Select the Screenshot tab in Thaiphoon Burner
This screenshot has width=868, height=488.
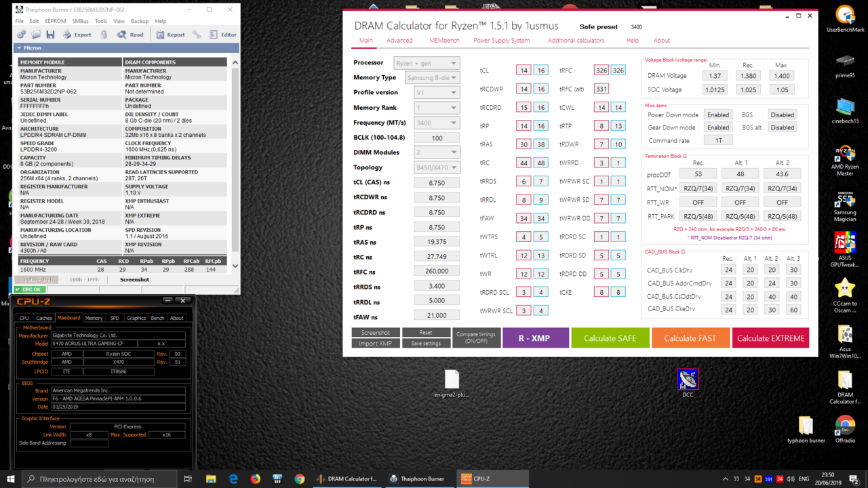click(134, 279)
